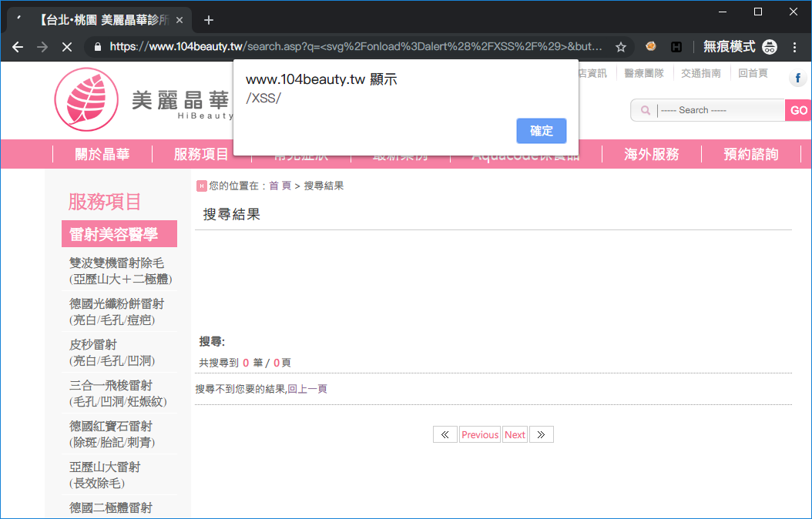
Task: Click the 回首頁 top link
Action: pos(753,73)
